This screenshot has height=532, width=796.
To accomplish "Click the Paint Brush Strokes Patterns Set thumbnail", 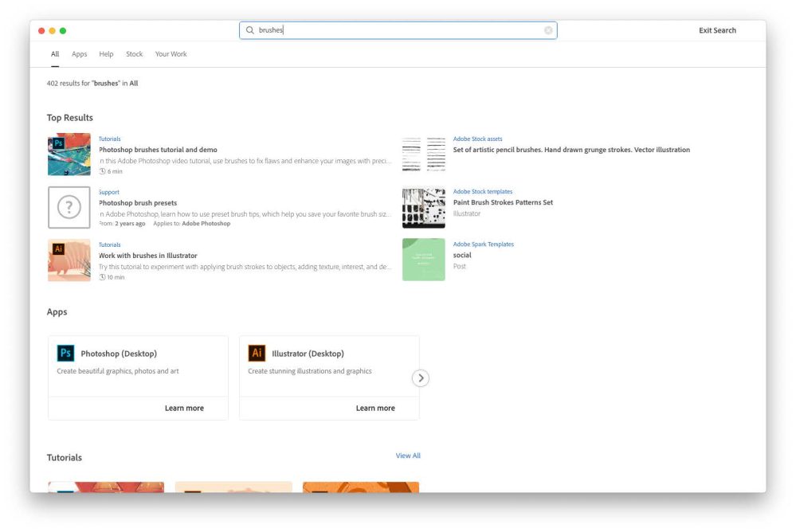I will (x=423, y=207).
